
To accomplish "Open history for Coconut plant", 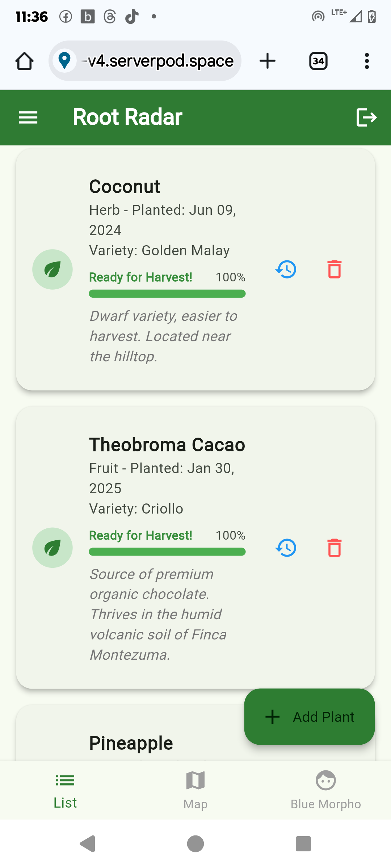I will coord(286,269).
